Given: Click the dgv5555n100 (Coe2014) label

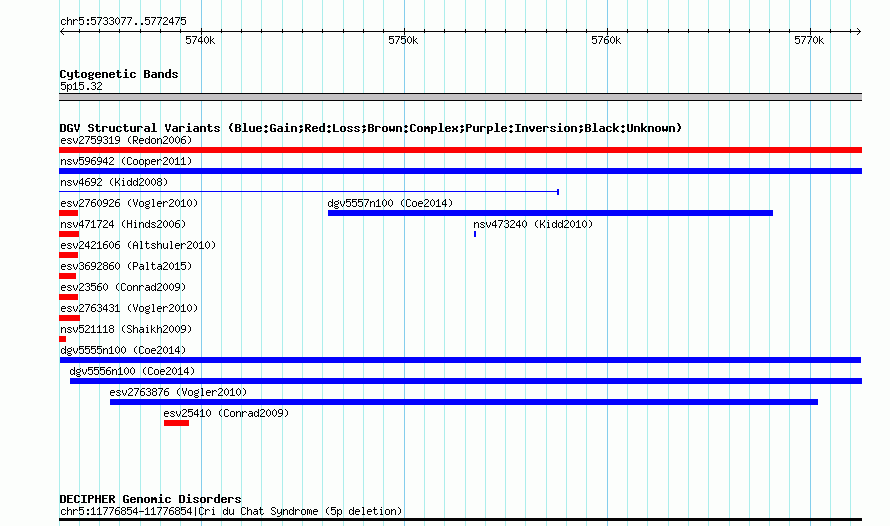Looking at the screenshot, I should pos(123,350).
